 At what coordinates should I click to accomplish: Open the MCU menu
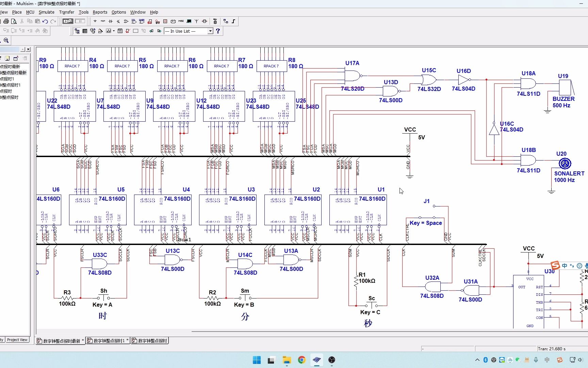click(x=30, y=12)
